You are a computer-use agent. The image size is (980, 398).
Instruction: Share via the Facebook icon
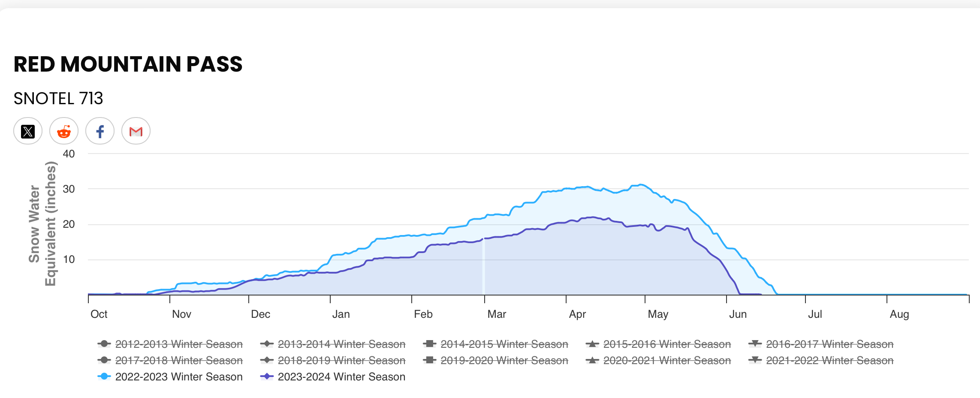point(100,131)
